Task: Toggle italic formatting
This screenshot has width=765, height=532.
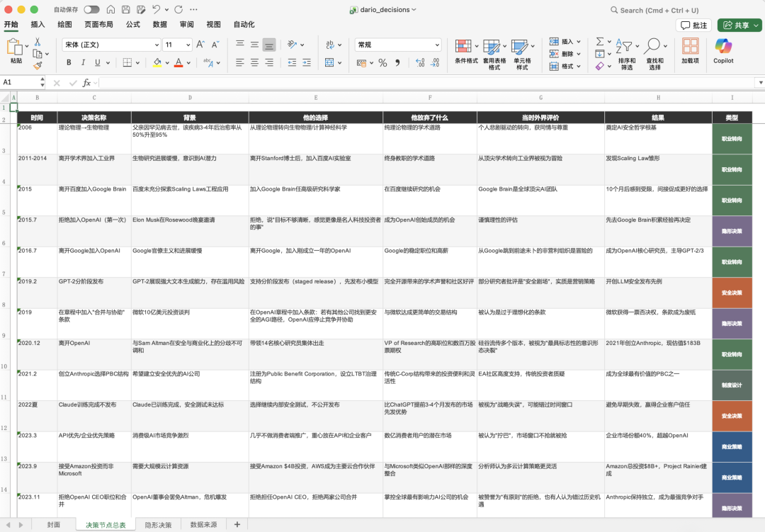Action: click(x=83, y=62)
